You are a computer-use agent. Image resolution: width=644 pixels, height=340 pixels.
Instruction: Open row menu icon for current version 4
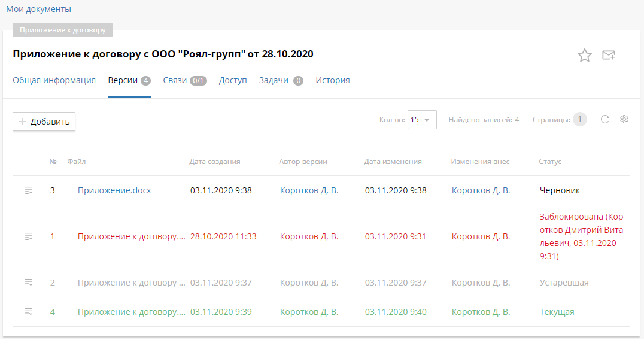tap(29, 312)
